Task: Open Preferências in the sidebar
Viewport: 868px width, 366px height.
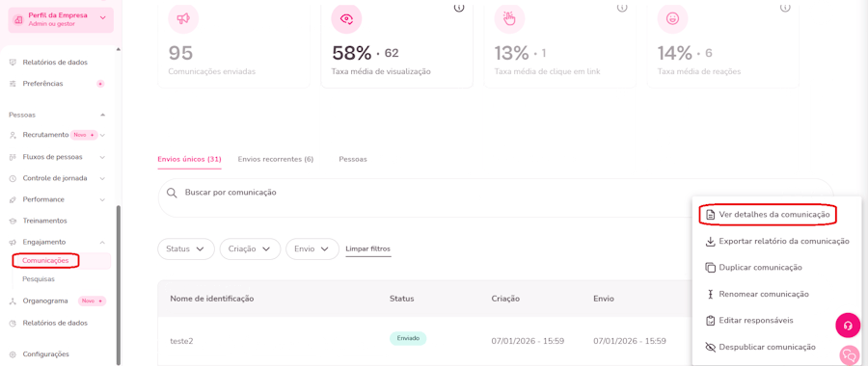Action: pyautogui.click(x=42, y=84)
